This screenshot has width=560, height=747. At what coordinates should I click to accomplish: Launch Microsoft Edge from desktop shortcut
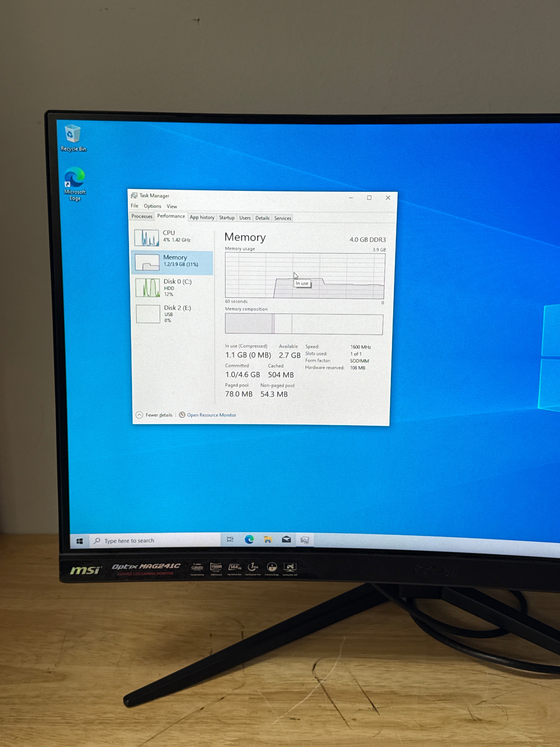pyautogui.click(x=75, y=184)
